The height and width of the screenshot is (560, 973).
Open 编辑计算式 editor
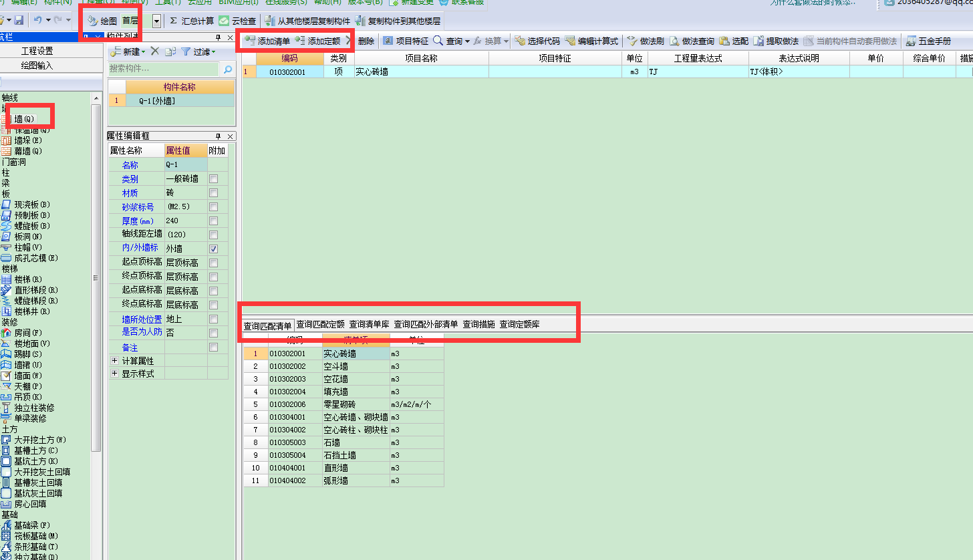pos(591,41)
